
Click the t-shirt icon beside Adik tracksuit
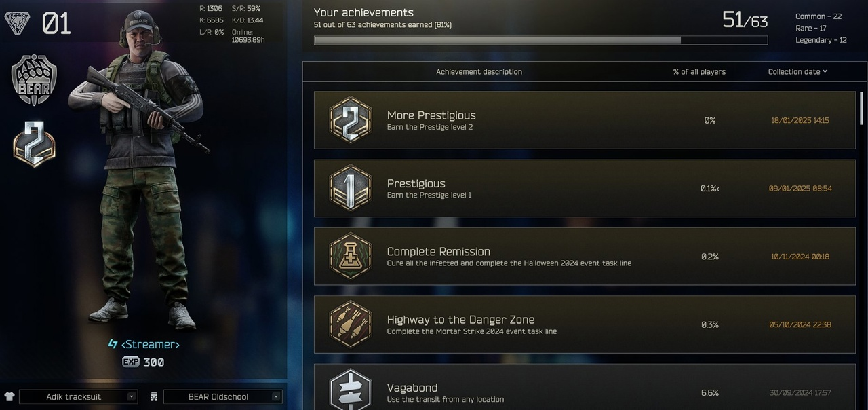coord(9,397)
